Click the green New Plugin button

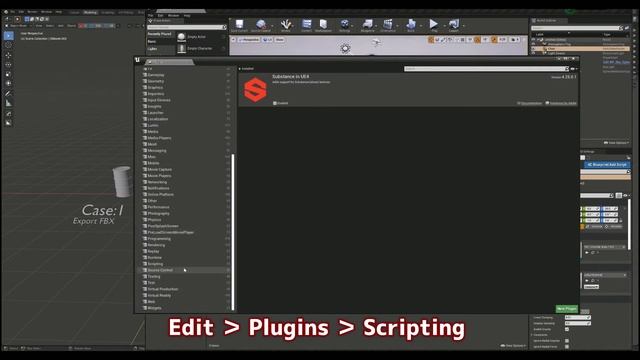tap(567, 309)
